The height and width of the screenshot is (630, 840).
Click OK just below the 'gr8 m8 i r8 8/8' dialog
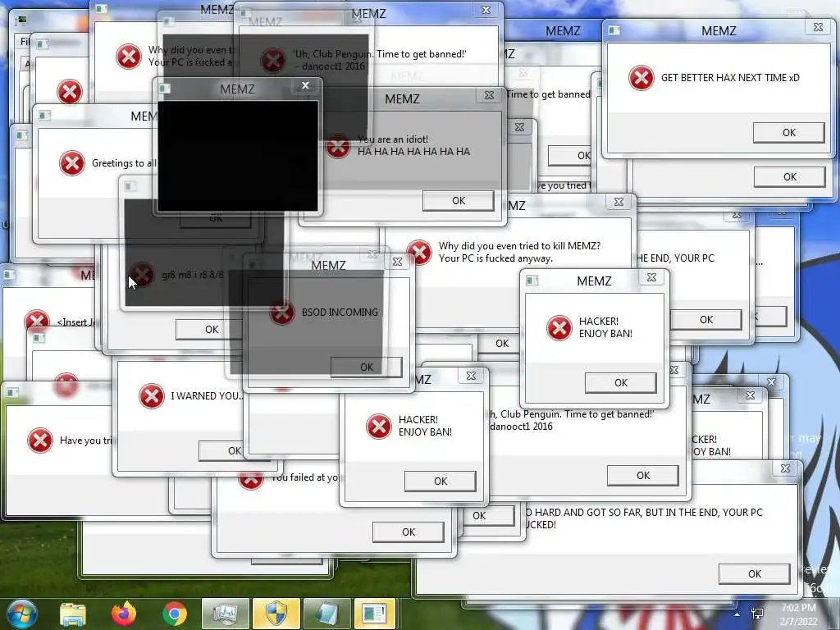209,330
